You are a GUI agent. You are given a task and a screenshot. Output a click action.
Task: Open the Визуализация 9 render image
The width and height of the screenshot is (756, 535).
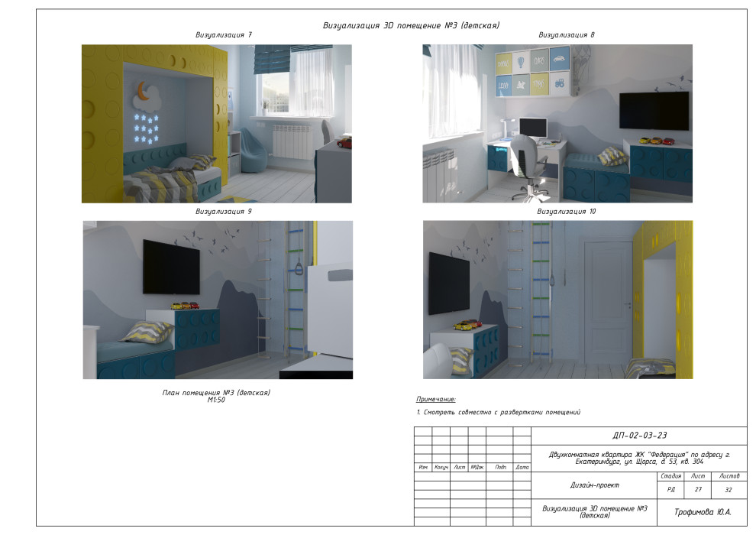(218, 300)
